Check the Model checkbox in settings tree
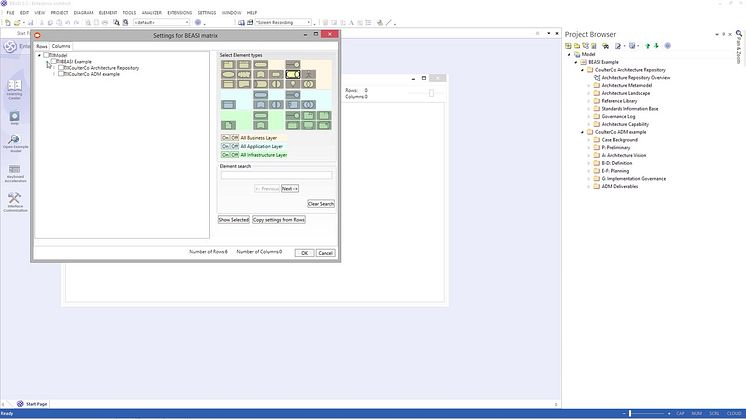 (47, 55)
